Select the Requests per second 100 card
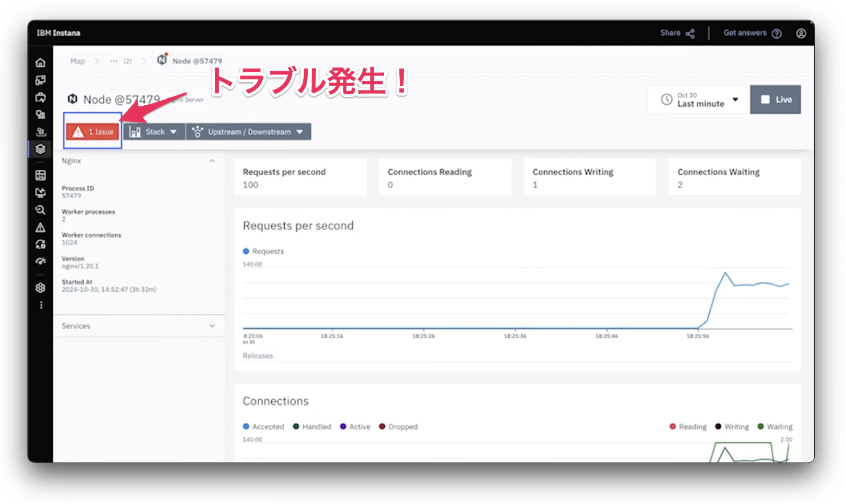This screenshot has width=845, height=504. [300, 177]
